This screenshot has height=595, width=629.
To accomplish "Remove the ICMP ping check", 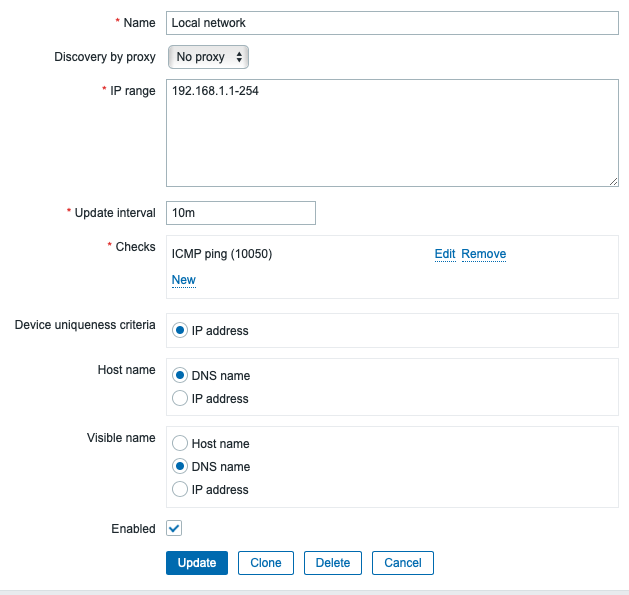I will 484,254.
